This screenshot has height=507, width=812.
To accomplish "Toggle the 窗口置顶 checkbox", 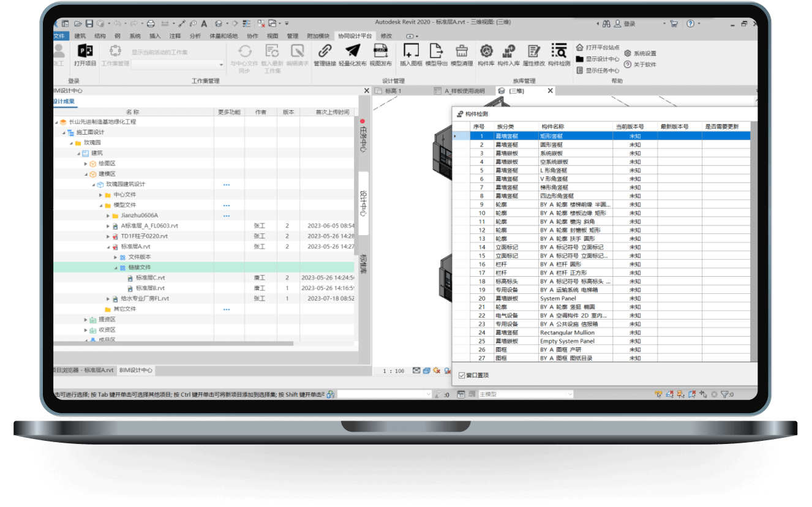I will [462, 375].
